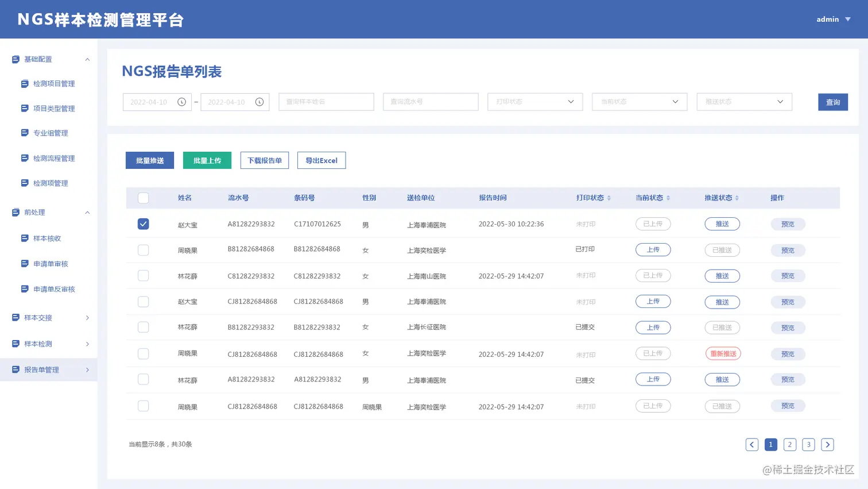The image size is (868, 489).
Task: Click the 查询 search button
Action: click(833, 102)
